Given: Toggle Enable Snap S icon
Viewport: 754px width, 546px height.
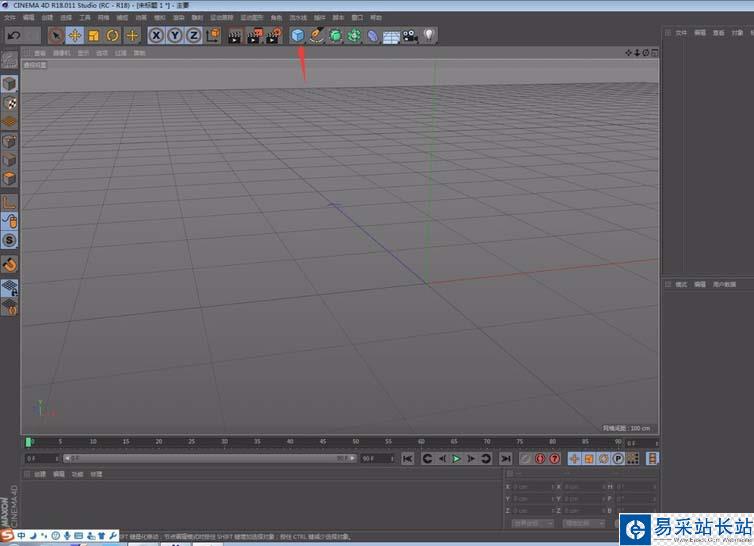Looking at the screenshot, I should pos(9,240).
